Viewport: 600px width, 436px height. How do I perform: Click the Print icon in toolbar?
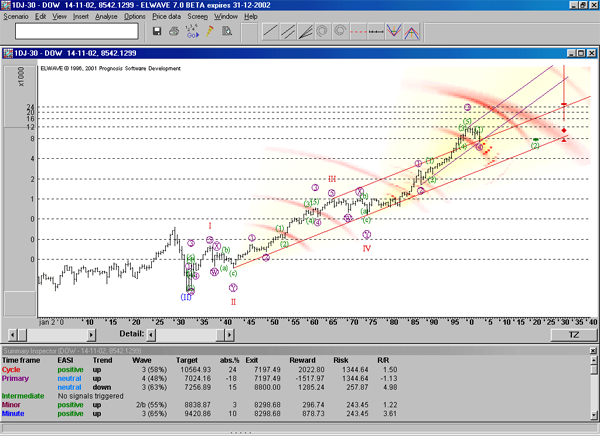pos(173,32)
